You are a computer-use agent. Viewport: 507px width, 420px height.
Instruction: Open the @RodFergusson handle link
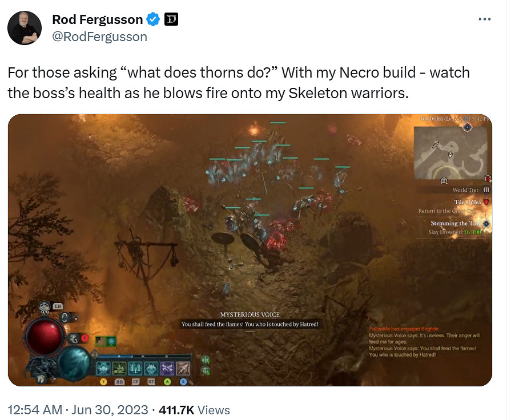[x=99, y=37]
